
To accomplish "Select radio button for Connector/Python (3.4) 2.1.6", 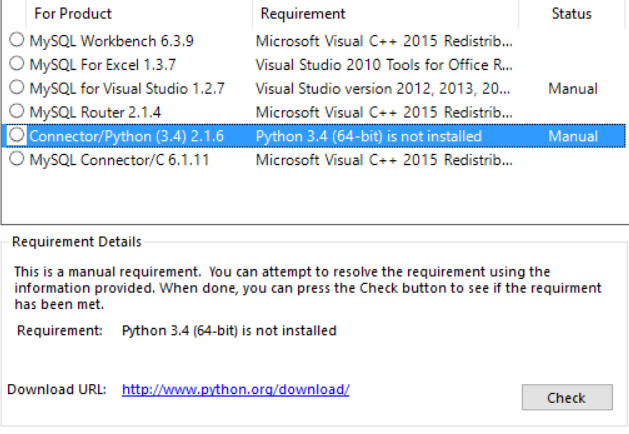I will tap(17, 135).
